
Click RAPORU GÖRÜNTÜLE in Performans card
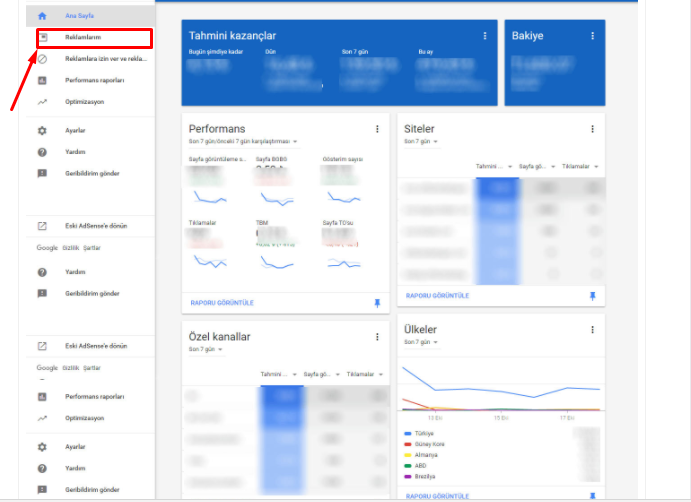point(222,303)
